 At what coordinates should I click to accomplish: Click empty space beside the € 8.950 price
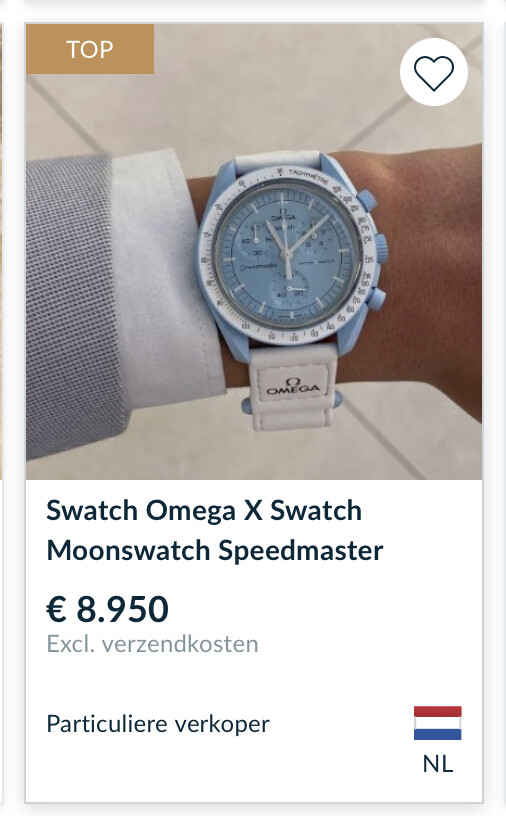[323, 609]
